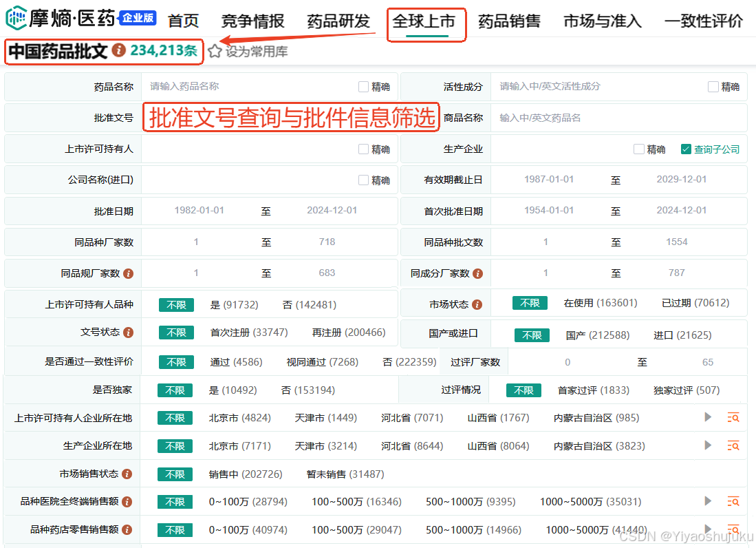756x548 pixels.
Task: Filter by 首家过评 (1833)
Action: click(593, 390)
